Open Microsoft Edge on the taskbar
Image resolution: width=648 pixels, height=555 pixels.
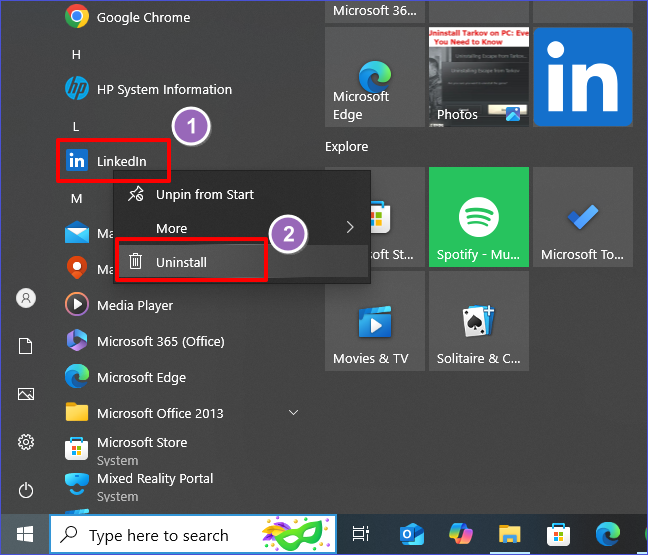[608, 534]
